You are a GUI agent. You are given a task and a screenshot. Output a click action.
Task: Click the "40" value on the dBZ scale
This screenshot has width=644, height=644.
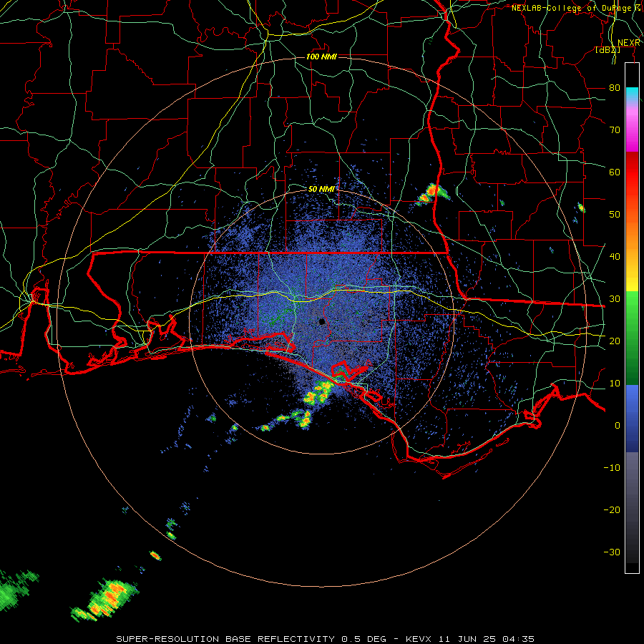[615, 257]
